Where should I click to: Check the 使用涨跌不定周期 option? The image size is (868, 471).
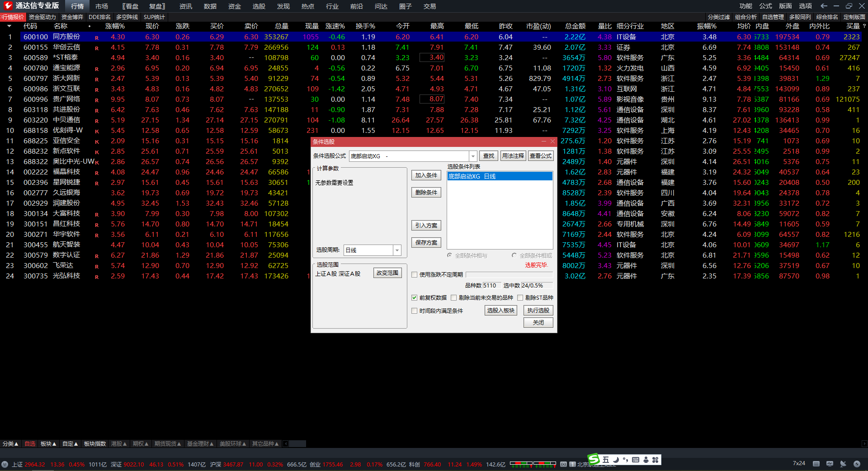[x=414, y=274]
